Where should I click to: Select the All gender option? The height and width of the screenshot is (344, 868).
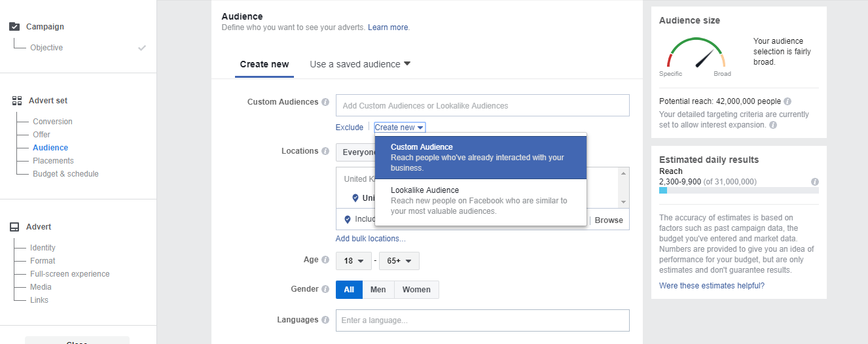[349, 290]
